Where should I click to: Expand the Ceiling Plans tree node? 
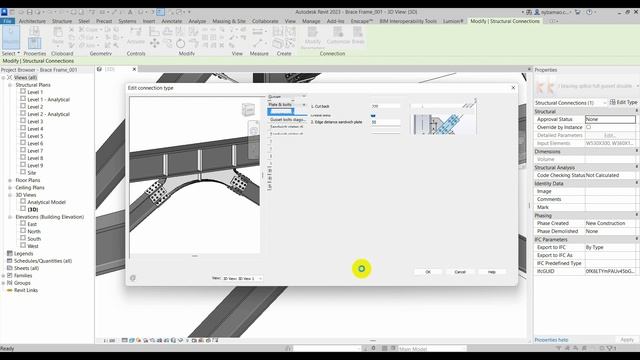10,187
